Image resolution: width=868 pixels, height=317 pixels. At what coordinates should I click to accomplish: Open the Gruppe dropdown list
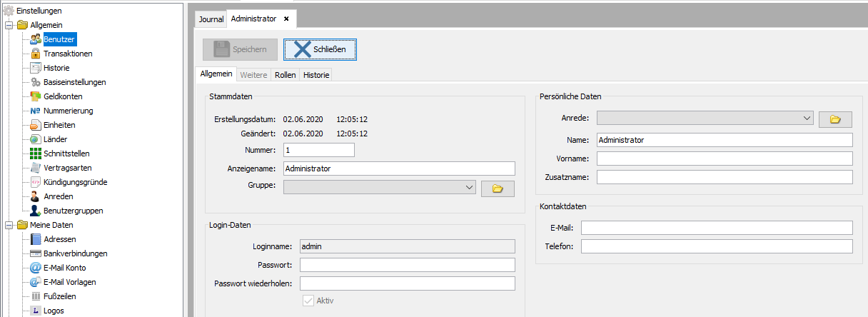click(469, 187)
